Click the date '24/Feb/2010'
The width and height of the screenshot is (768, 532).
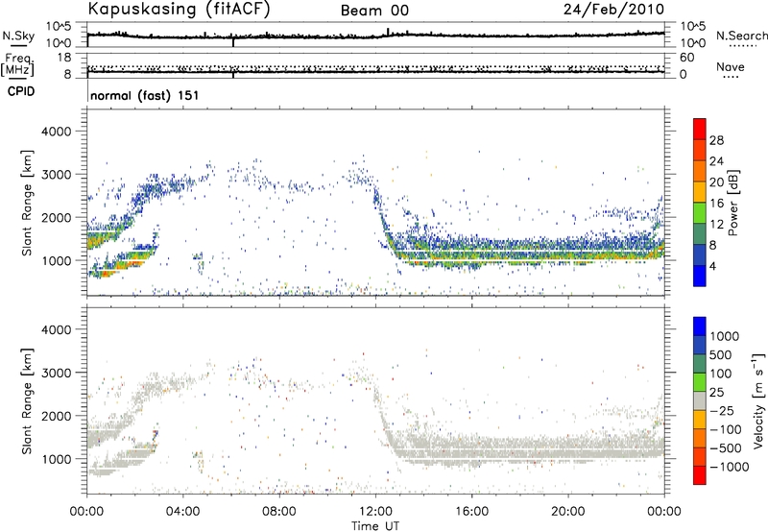613,10
